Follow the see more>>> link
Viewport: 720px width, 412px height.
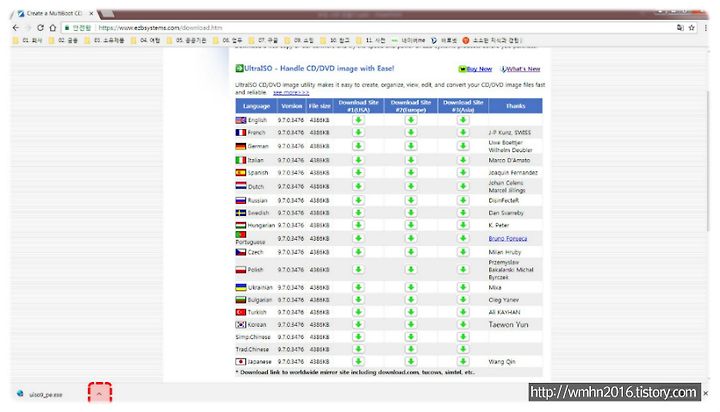(x=291, y=92)
